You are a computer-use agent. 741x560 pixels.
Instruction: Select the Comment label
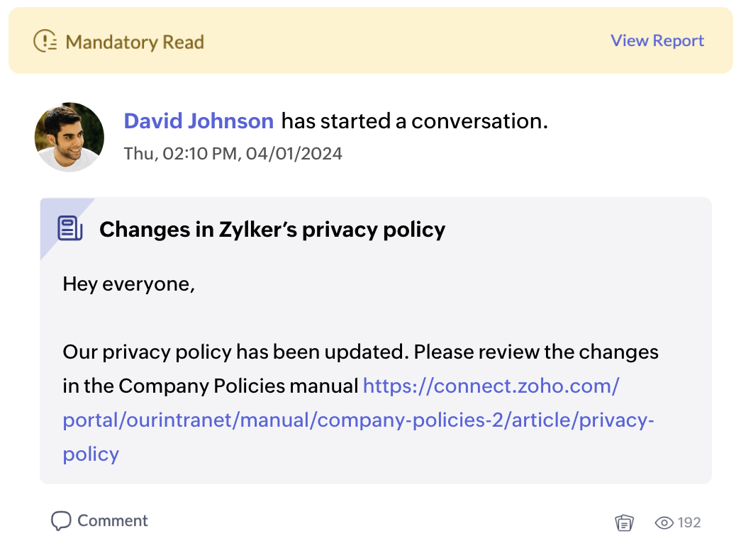[113, 521]
